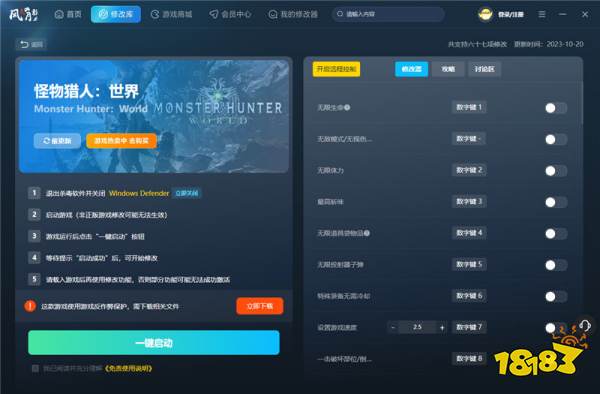600x394 pixels.
Task: Close the application window
Action: pyautogui.click(x=585, y=14)
